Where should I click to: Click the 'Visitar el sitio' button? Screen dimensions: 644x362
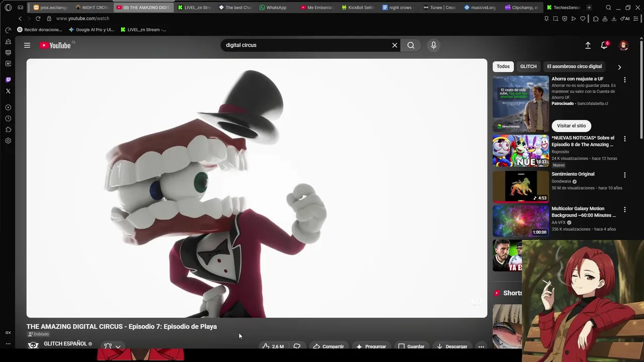tap(572, 126)
